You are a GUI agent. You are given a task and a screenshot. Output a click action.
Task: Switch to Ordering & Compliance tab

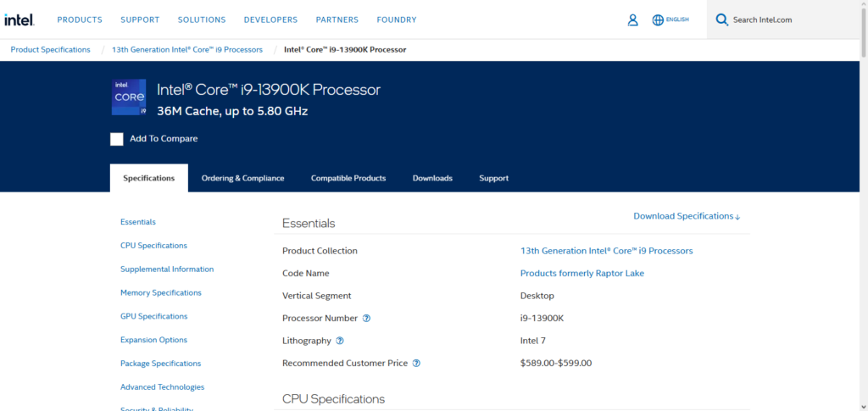242,178
